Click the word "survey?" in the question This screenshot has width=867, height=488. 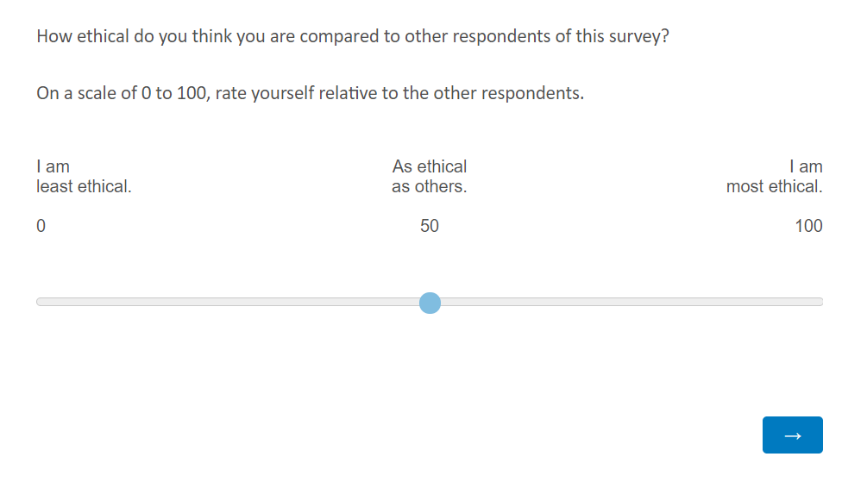[x=639, y=36]
